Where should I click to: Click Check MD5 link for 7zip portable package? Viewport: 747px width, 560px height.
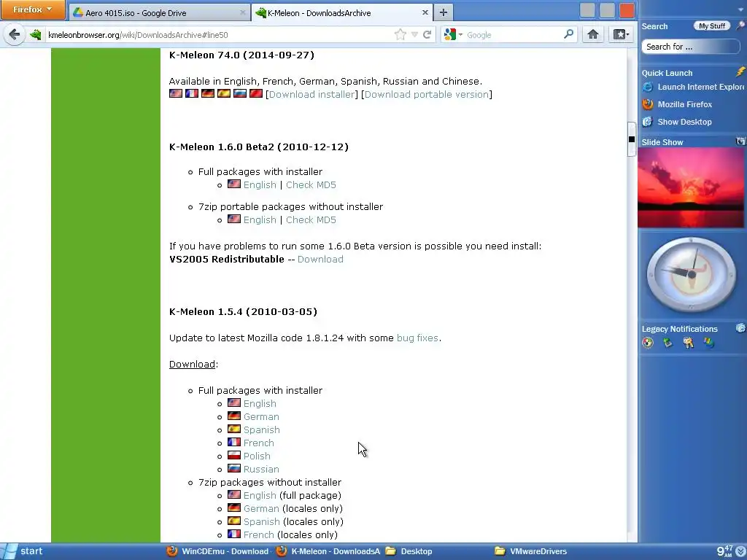click(311, 220)
